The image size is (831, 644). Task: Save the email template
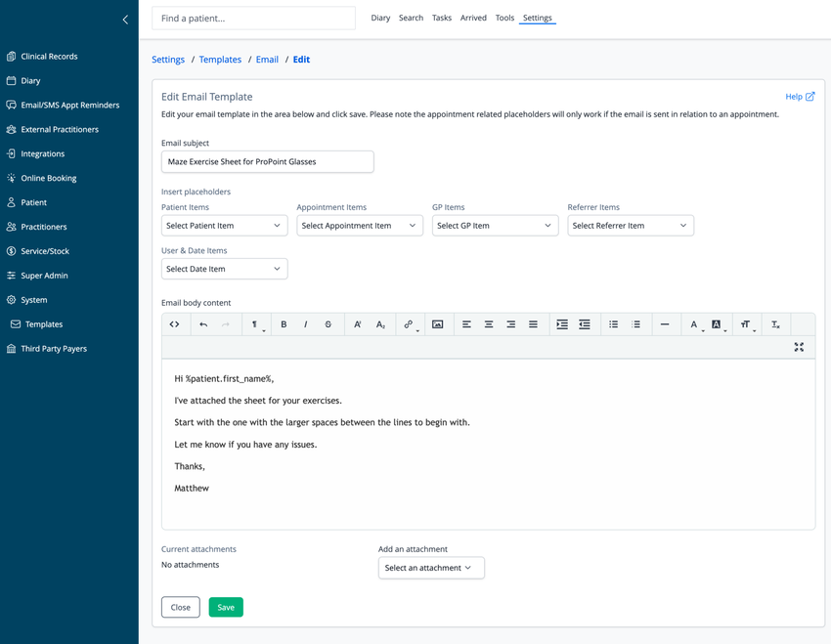[x=226, y=608]
